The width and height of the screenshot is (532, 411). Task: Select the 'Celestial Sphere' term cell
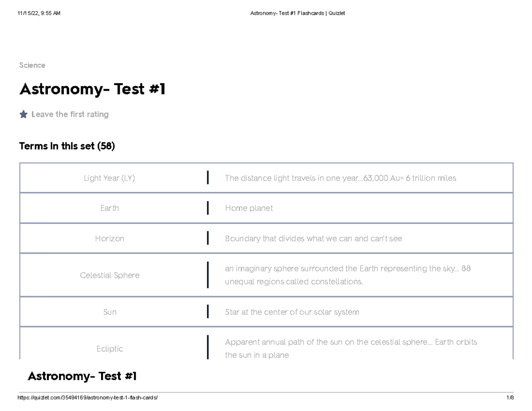point(110,275)
